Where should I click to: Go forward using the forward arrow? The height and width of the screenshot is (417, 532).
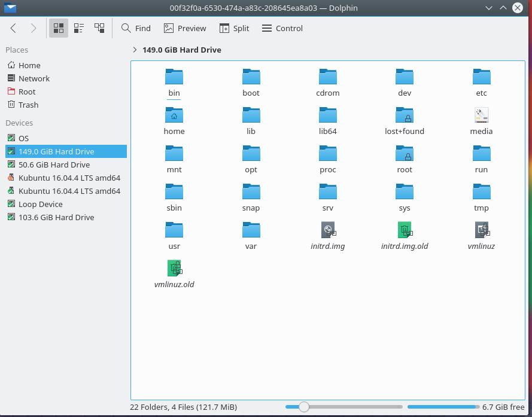click(x=33, y=28)
